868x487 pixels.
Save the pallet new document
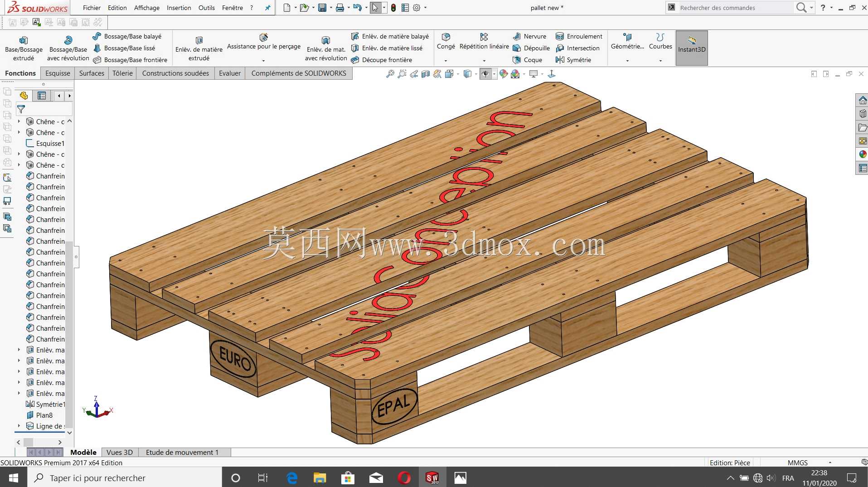coord(322,8)
